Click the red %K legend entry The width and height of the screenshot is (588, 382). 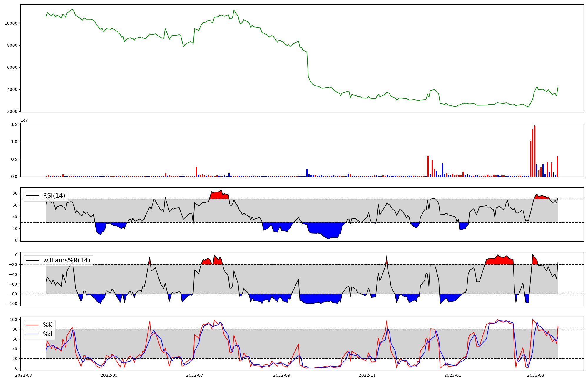point(48,325)
